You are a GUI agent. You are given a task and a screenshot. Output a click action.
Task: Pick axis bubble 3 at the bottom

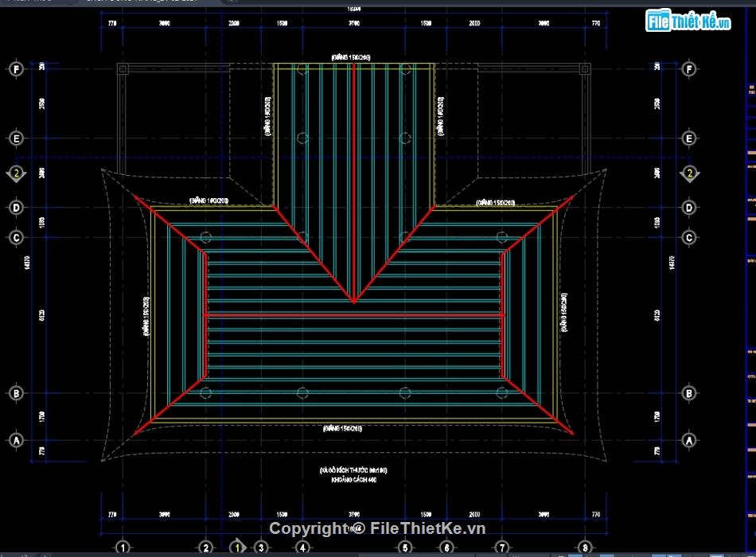[261, 547]
